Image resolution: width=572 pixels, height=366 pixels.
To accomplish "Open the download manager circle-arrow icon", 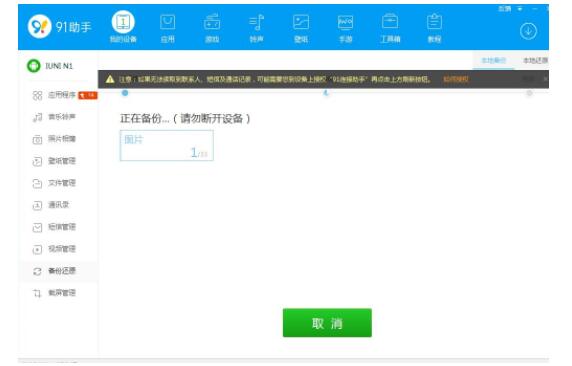I will (528, 31).
